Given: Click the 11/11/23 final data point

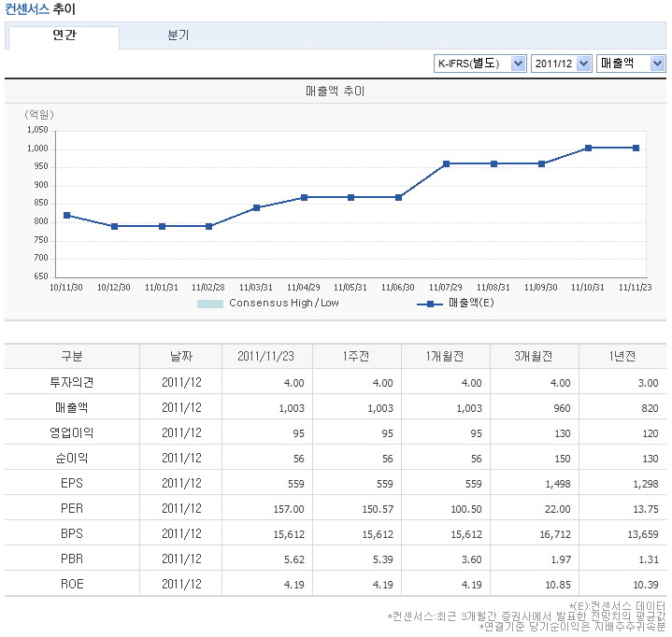Looking at the screenshot, I should (636, 148).
